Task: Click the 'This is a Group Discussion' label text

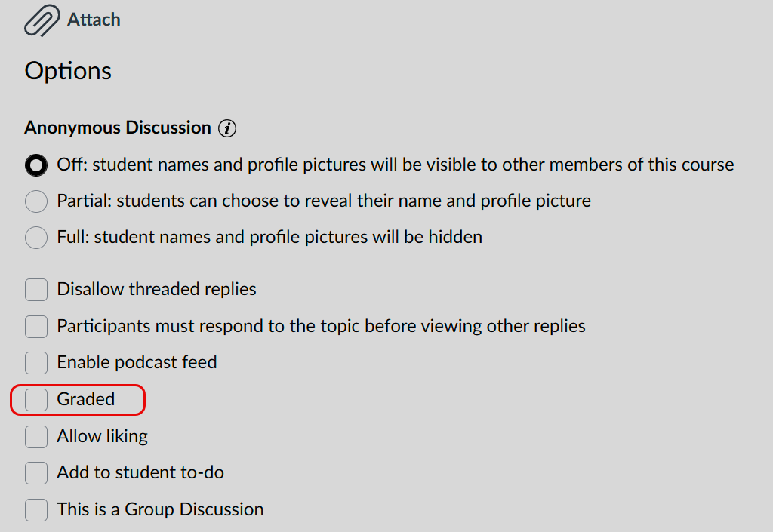Action: pos(160,509)
